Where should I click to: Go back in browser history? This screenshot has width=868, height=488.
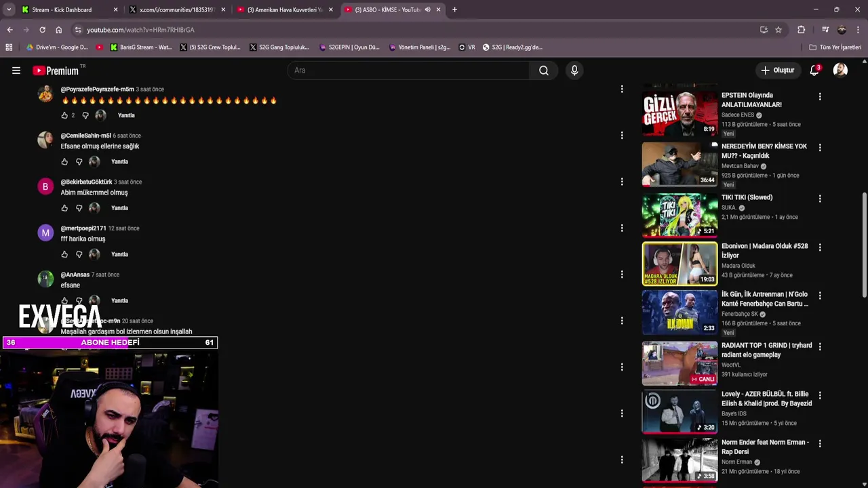pos(9,30)
